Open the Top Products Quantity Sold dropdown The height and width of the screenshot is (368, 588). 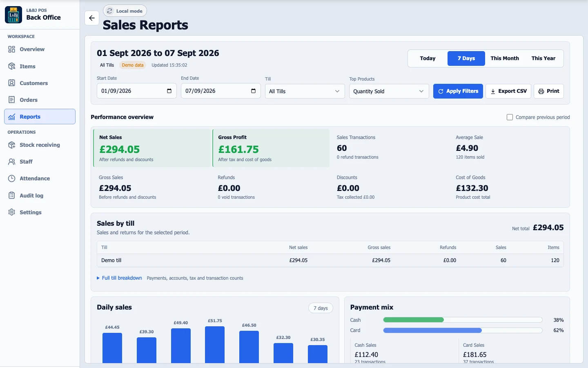tap(389, 91)
